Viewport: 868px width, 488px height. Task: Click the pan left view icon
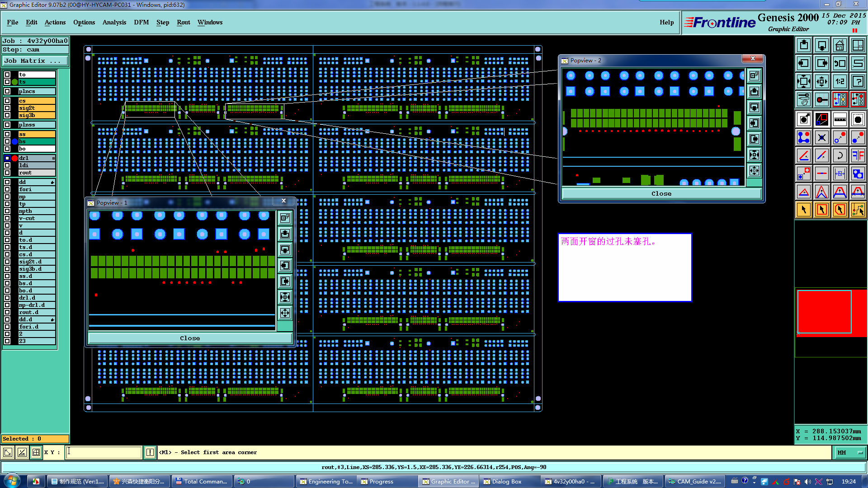pos(804,63)
